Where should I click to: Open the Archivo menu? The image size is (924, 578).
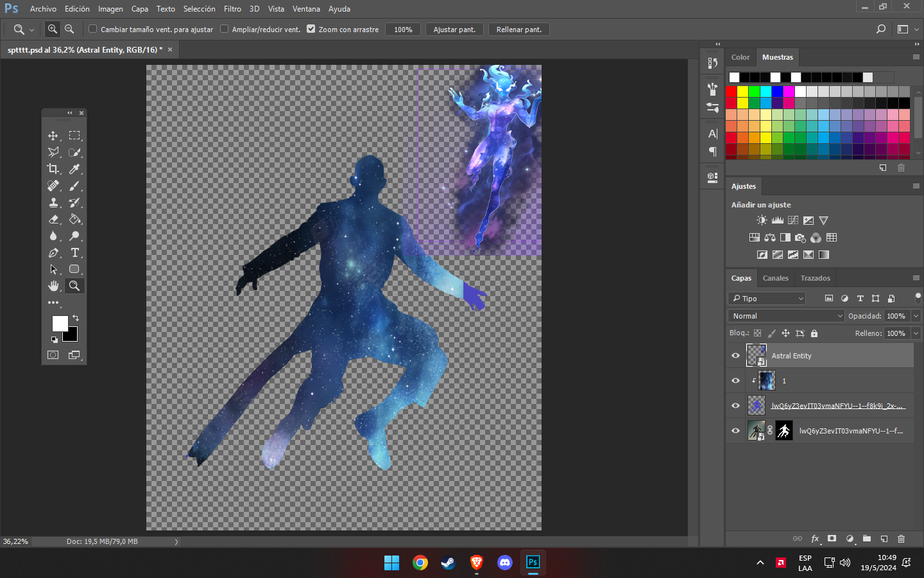pos(43,9)
